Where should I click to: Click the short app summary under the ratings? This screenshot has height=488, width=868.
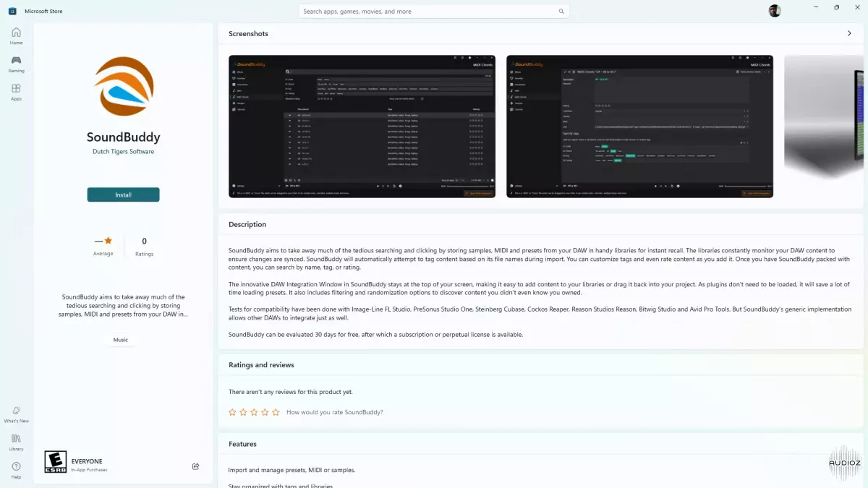(x=123, y=306)
